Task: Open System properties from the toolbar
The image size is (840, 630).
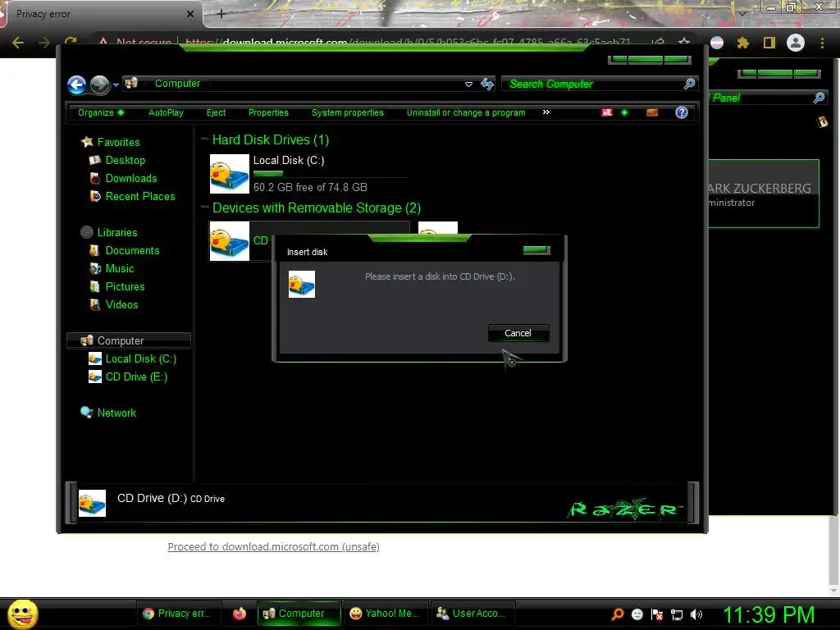Action: tap(348, 112)
